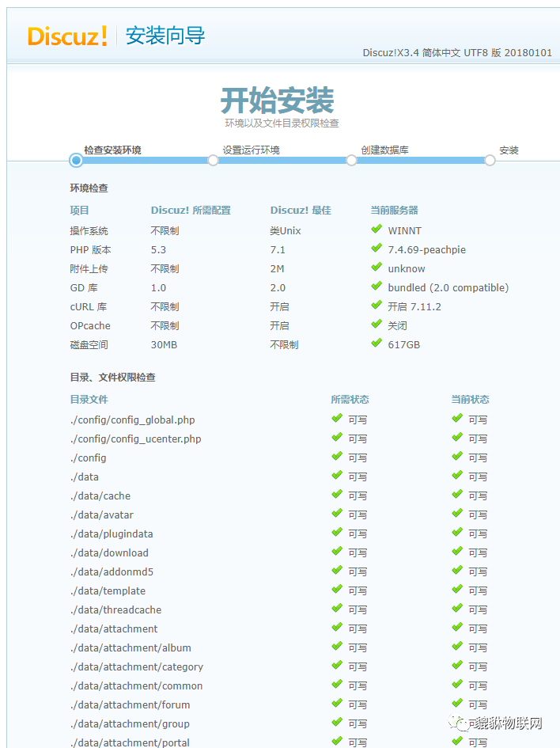Click the 617GB disk space value
This screenshot has height=748, width=560.
pos(404,345)
